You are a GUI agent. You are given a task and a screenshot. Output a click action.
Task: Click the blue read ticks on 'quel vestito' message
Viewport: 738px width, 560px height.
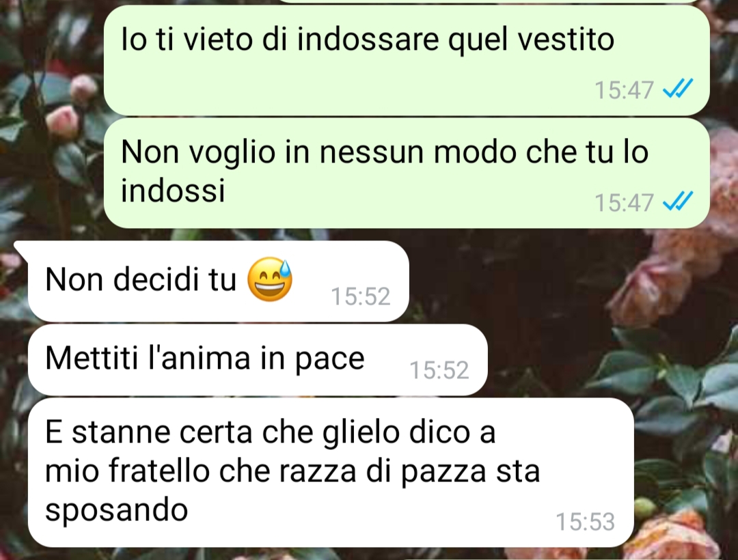[x=678, y=88]
